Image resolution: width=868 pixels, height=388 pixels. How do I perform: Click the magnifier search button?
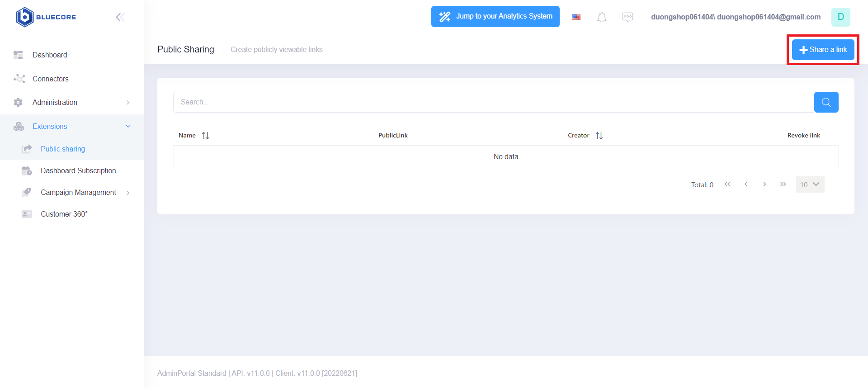point(826,102)
